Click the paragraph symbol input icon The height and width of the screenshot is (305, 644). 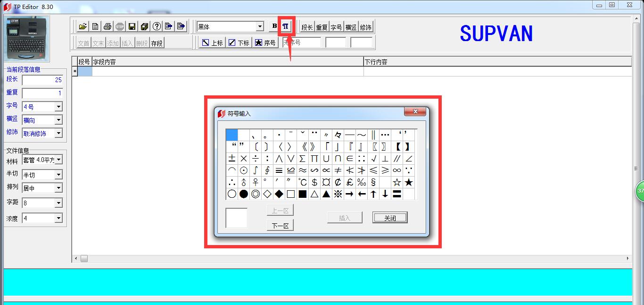tap(286, 26)
